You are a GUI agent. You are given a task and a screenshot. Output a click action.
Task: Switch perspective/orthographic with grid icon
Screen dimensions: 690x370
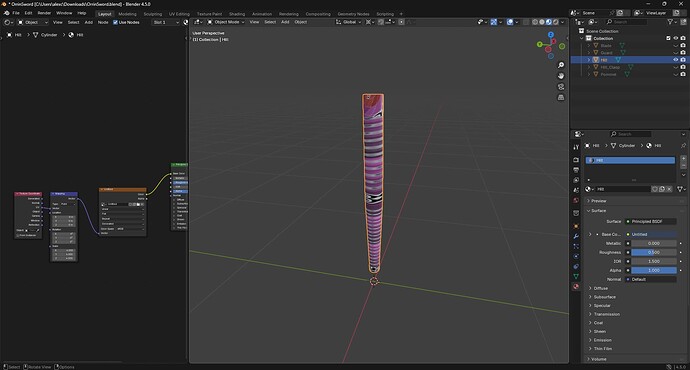coord(561,97)
